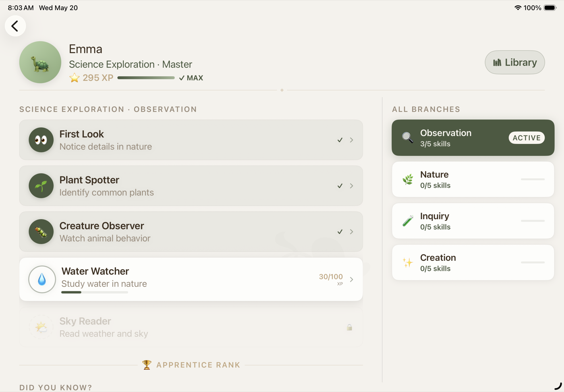Open Plant Spotter with its chevron

click(352, 186)
